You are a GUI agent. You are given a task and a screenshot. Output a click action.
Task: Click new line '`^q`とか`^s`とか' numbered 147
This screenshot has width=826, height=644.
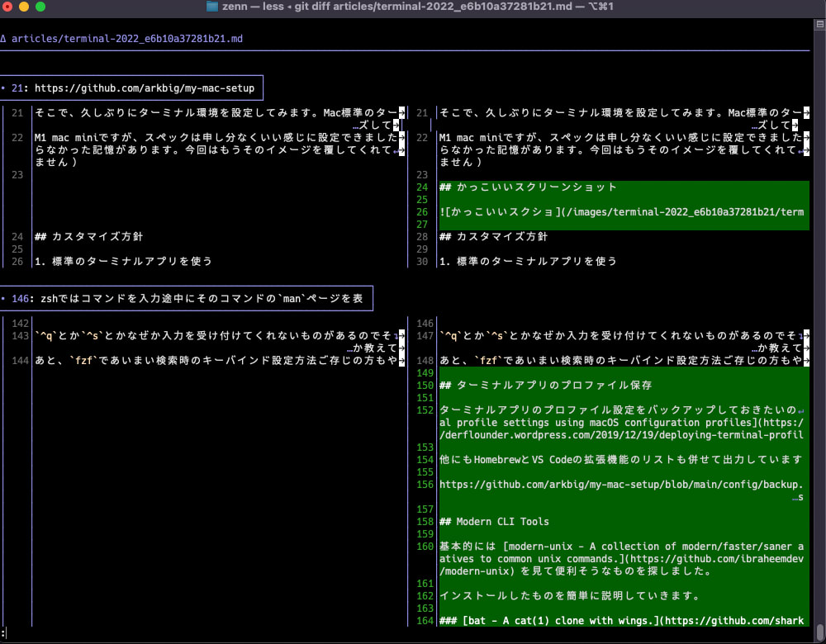click(x=621, y=335)
